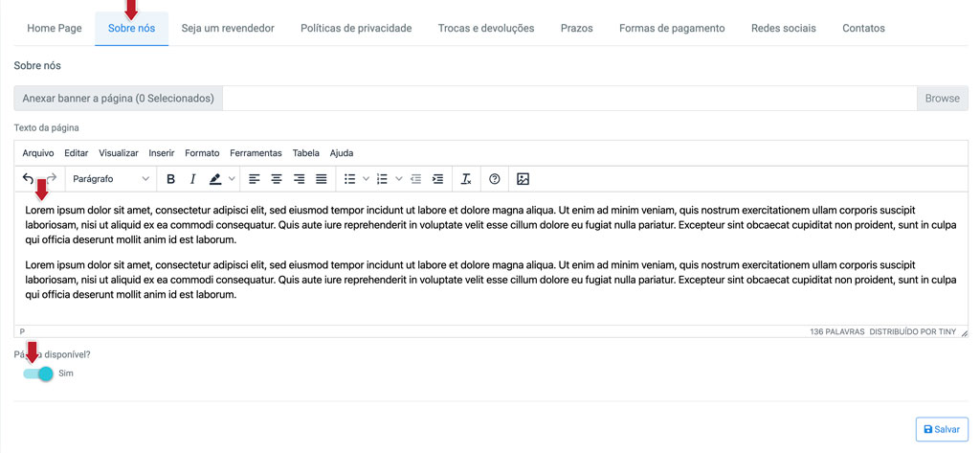Undo the last edit in editor
This screenshot has height=453, width=980.
point(28,179)
